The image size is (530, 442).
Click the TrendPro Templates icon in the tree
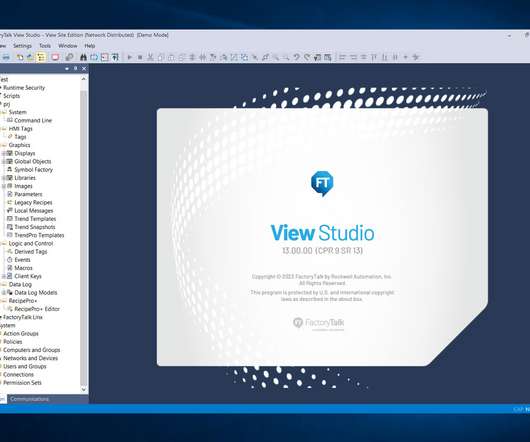(x=10, y=235)
